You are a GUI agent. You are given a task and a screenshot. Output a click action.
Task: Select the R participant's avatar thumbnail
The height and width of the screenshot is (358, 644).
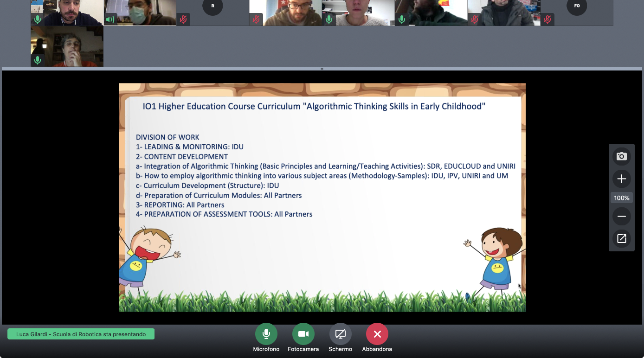(x=212, y=7)
